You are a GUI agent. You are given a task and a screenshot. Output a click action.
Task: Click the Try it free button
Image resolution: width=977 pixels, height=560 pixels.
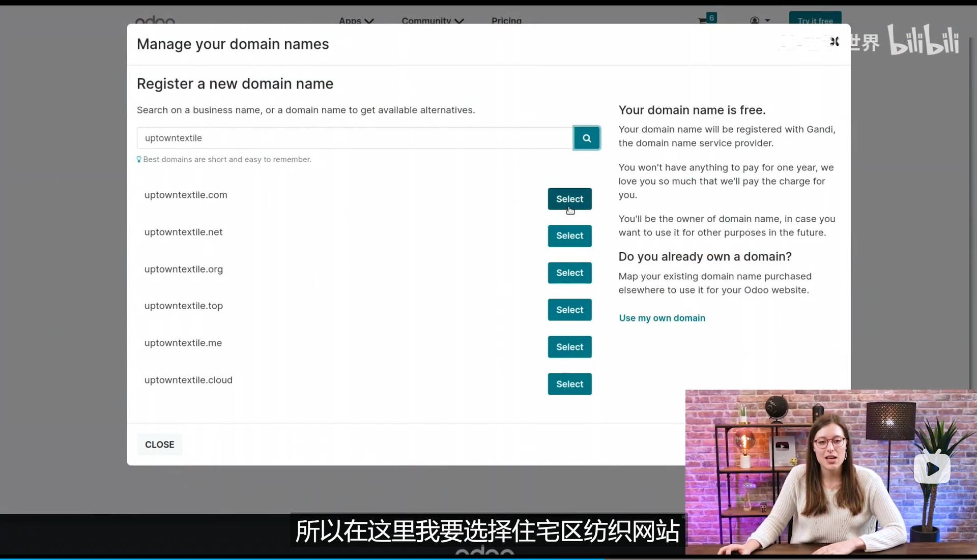(x=815, y=18)
